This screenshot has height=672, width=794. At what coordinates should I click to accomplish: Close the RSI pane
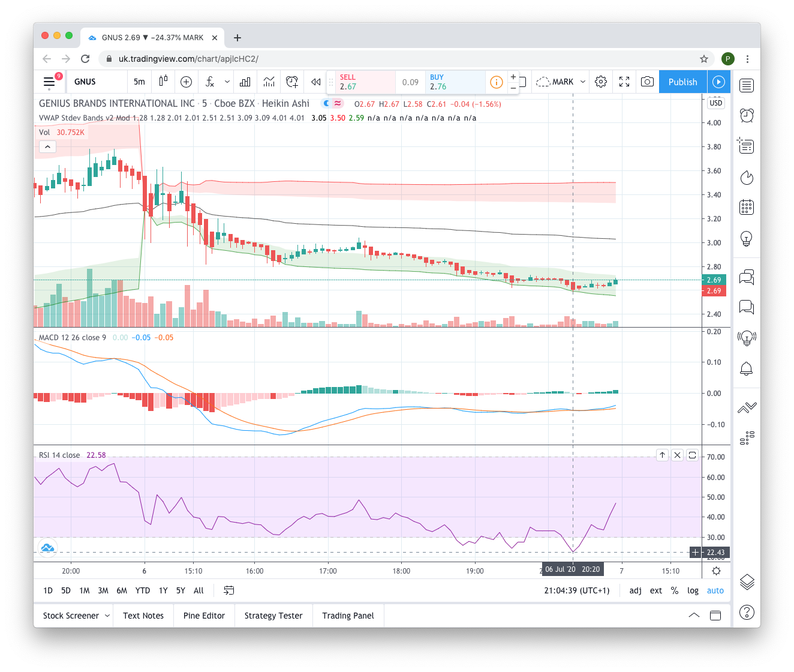point(677,455)
